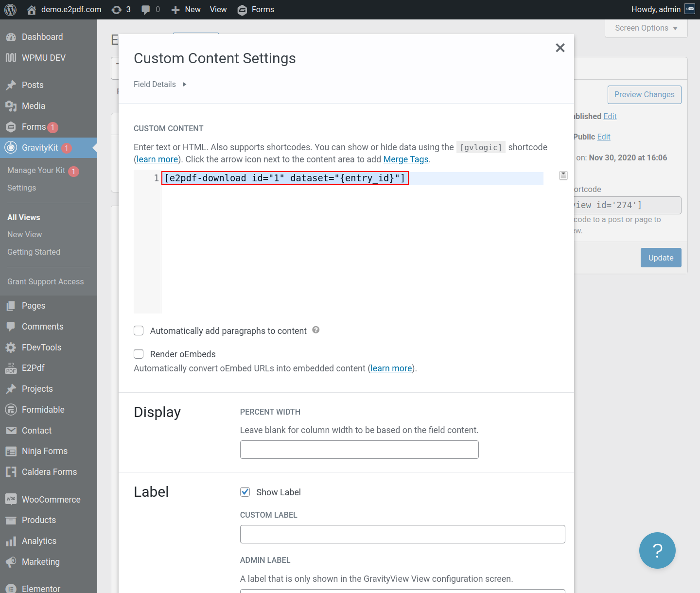The image size is (700, 593).
Task: Click the blue help question mark button
Action: [657, 550]
